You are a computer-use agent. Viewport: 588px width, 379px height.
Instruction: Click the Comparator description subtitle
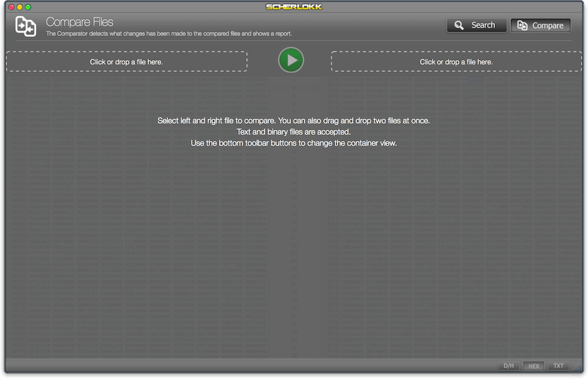point(169,34)
